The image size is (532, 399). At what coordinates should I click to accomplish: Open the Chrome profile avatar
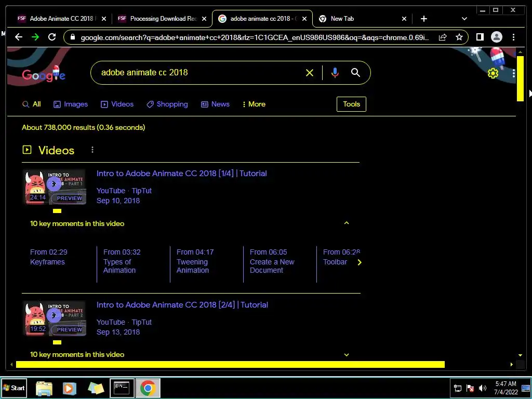point(496,37)
